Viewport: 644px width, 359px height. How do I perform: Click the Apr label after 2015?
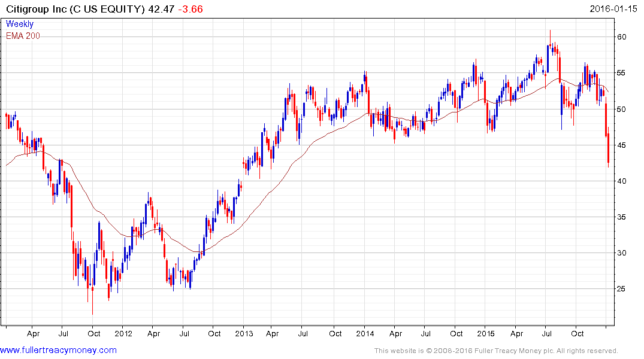coord(516,334)
